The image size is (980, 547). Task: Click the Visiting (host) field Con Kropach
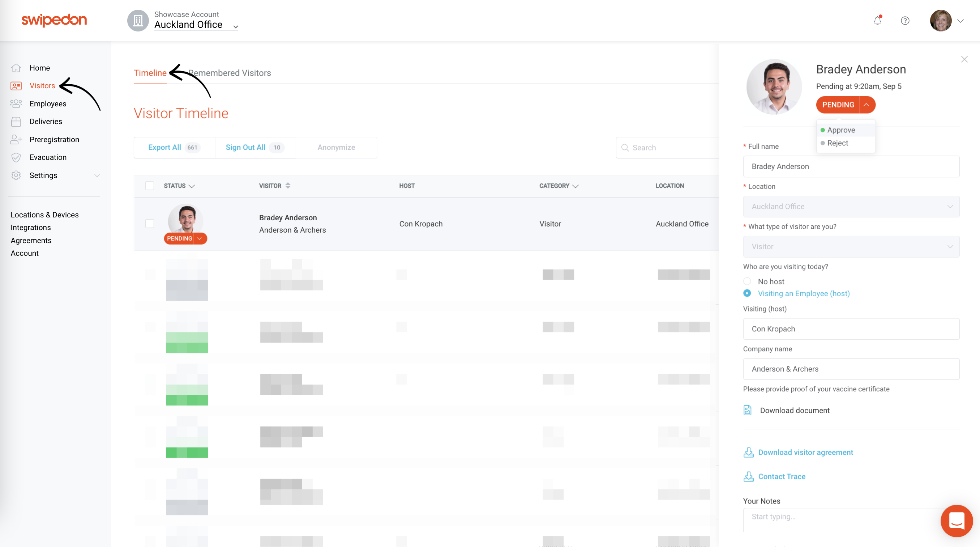point(851,329)
